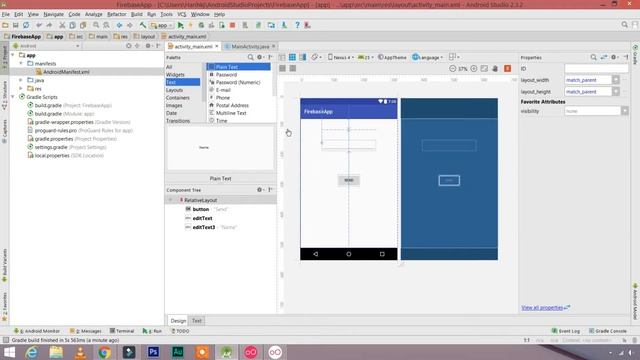Screen dimensions: 640x360
Task: Select editText3 in the Component Tree
Action: coord(204,227)
